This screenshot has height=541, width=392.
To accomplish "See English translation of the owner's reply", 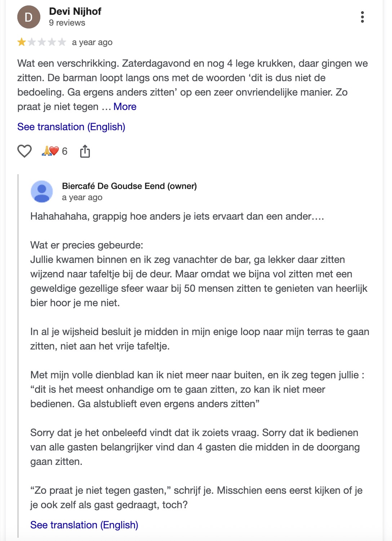I will tap(84, 525).
